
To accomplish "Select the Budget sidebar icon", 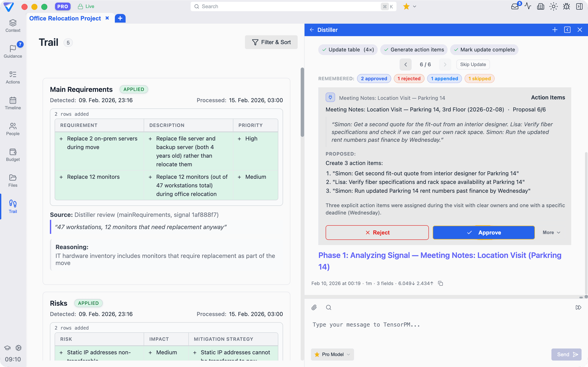I will click(13, 155).
